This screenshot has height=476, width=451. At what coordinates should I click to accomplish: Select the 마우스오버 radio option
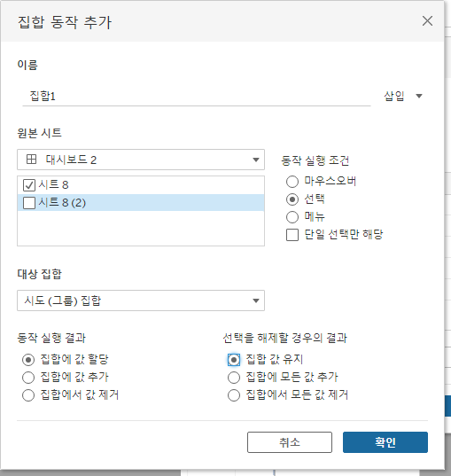click(292, 182)
